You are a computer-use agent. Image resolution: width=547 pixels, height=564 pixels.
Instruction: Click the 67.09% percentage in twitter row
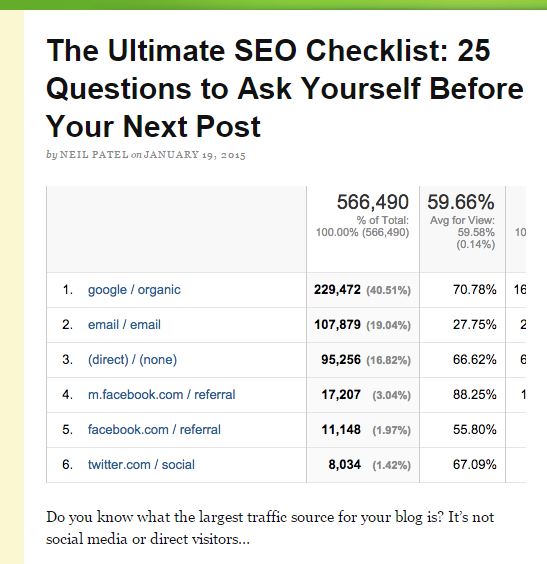point(475,464)
